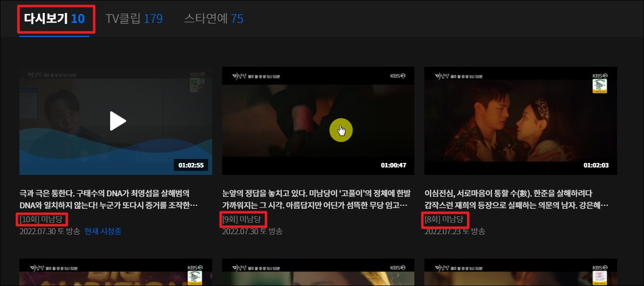The width and height of the screenshot is (644, 286).
Task: Open the episode 8 video thumbnail
Action: (520, 121)
